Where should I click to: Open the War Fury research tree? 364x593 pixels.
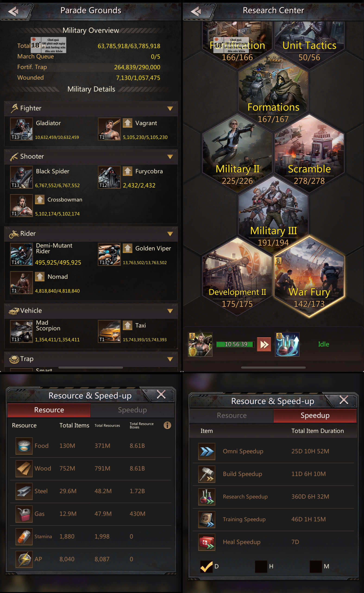point(309,276)
